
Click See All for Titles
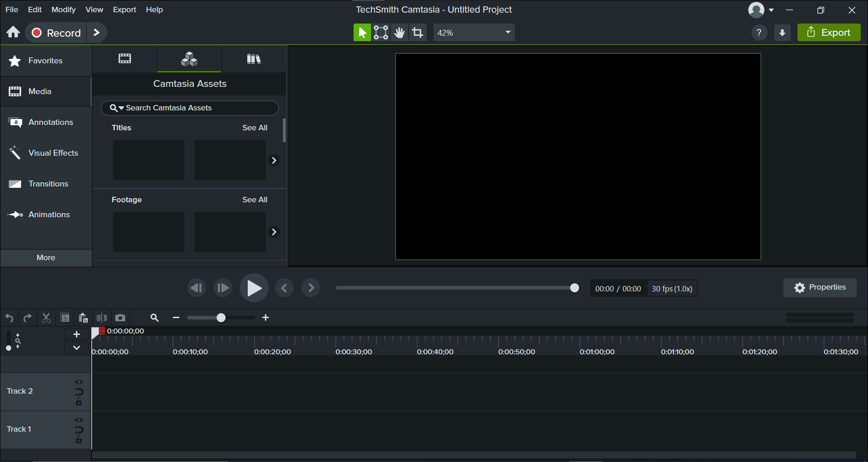tap(255, 128)
